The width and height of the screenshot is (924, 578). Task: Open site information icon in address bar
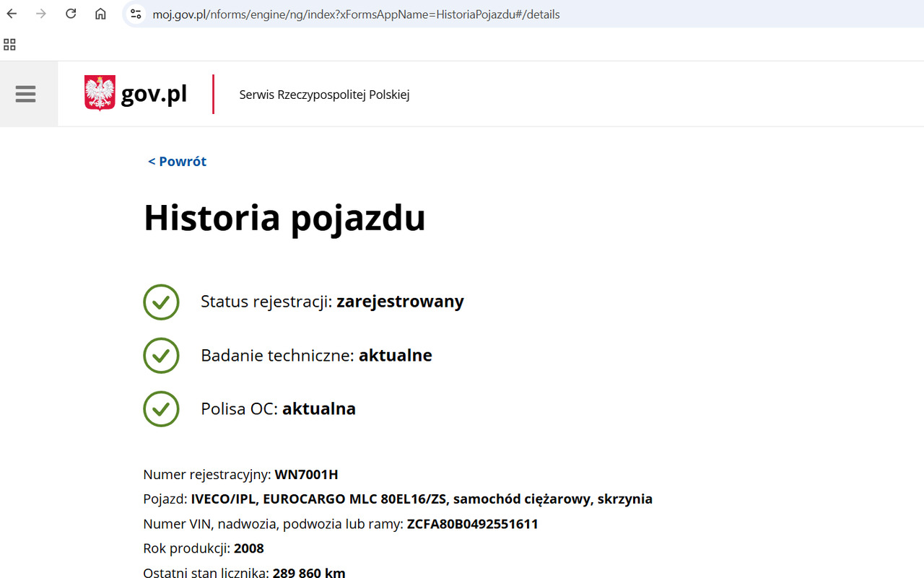click(136, 14)
